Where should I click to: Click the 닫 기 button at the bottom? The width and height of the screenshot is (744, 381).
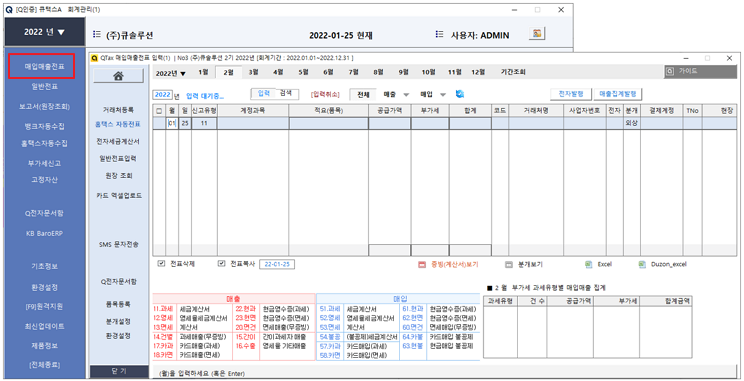tap(119, 371)
